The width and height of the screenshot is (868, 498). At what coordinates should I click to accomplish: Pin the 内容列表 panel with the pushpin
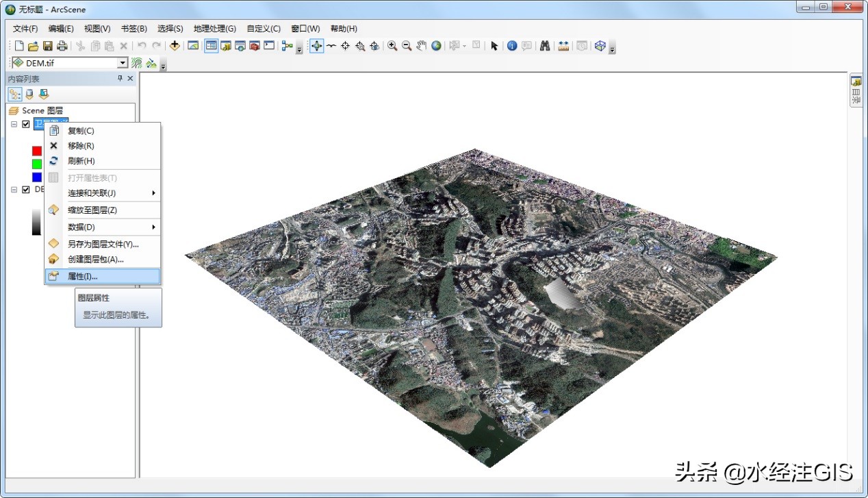point(120,79)
